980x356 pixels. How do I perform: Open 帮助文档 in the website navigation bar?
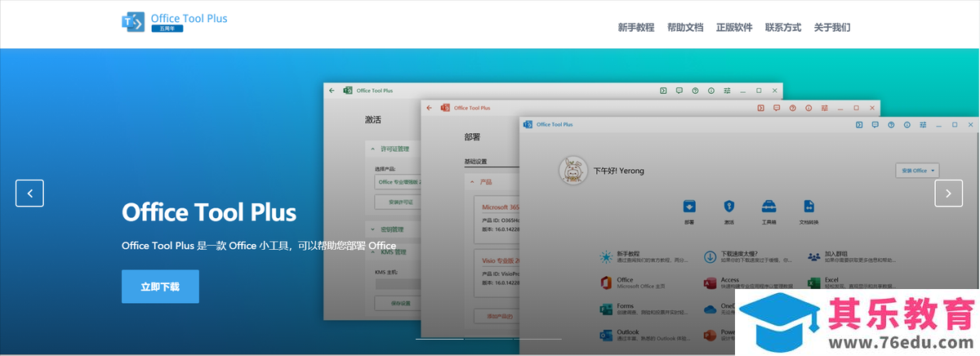pos(685,27)
